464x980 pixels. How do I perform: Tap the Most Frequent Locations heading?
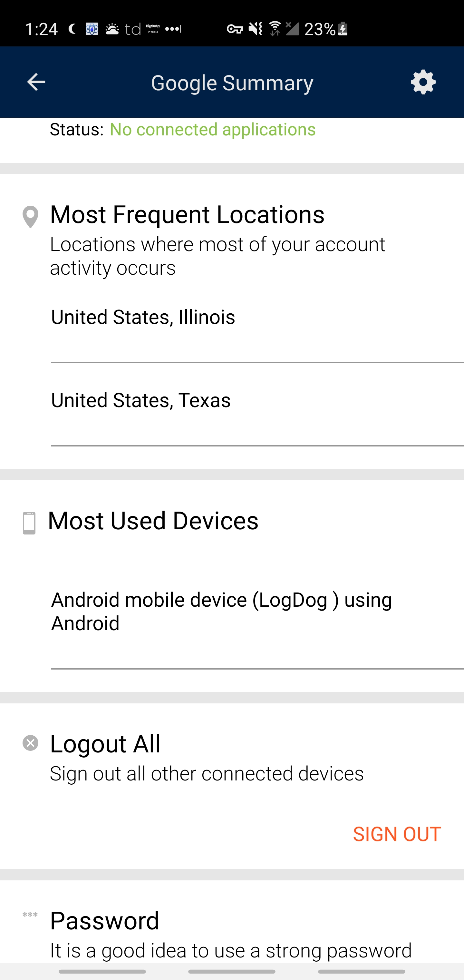[187, 215]
